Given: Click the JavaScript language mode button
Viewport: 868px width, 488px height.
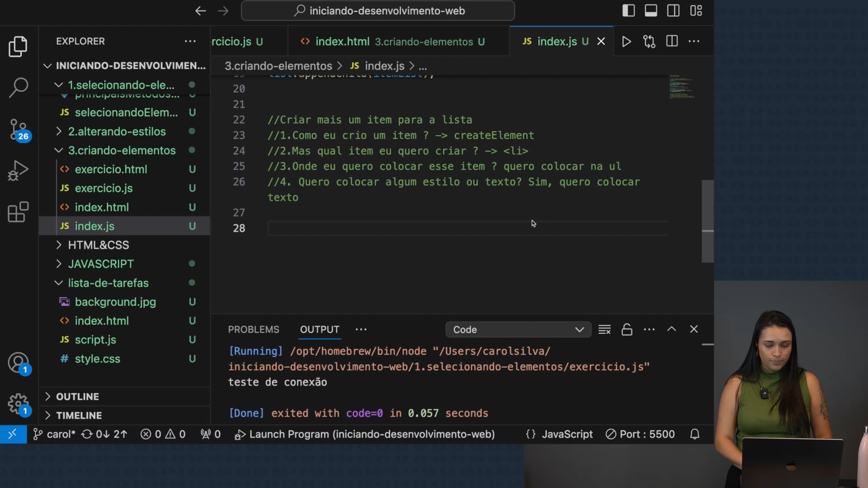Looking at the screenshot, I should (x=567, y=434).
